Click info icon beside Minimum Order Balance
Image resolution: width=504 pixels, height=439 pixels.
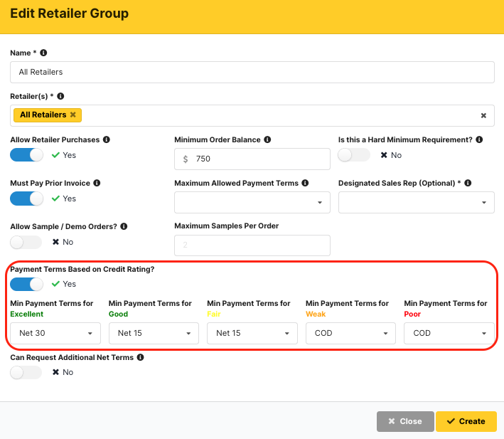pyautogui.click(x=267, y=140)
